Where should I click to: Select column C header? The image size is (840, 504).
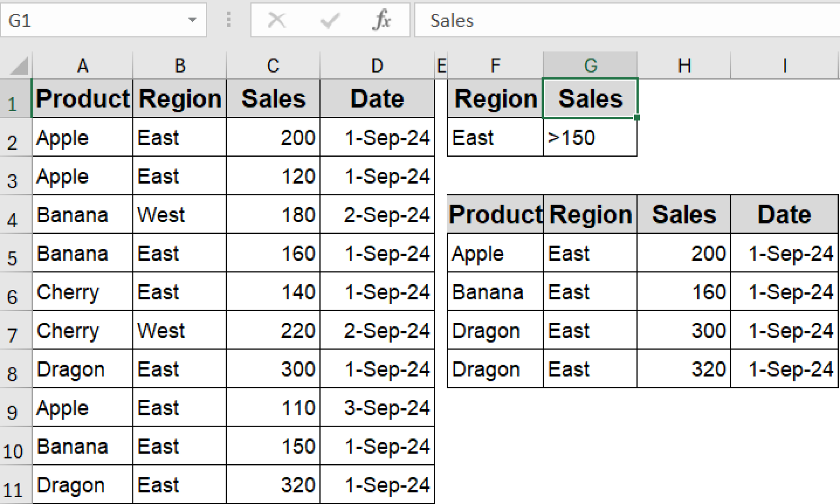pos(272,65)
